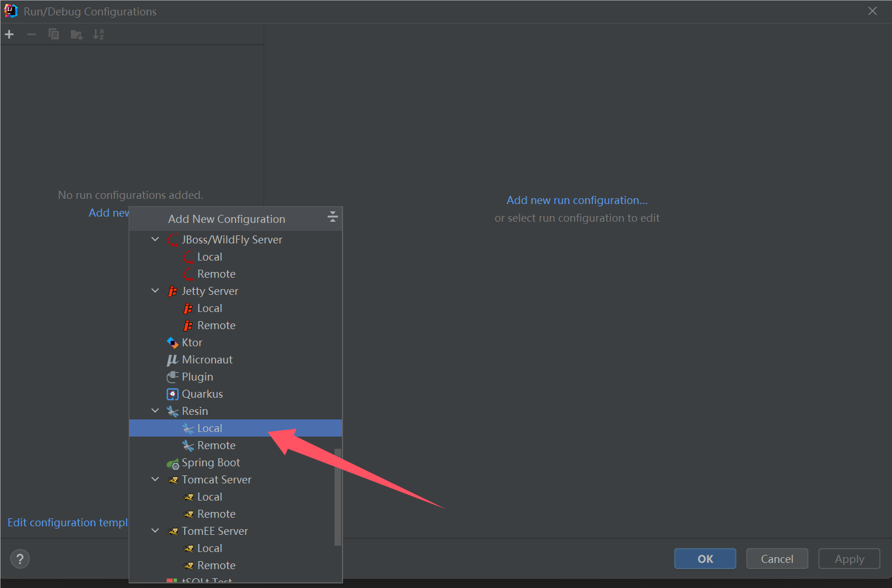892x588 pixels.
Task: Collapse the Resin group chevron
Action: coord(155,411)
